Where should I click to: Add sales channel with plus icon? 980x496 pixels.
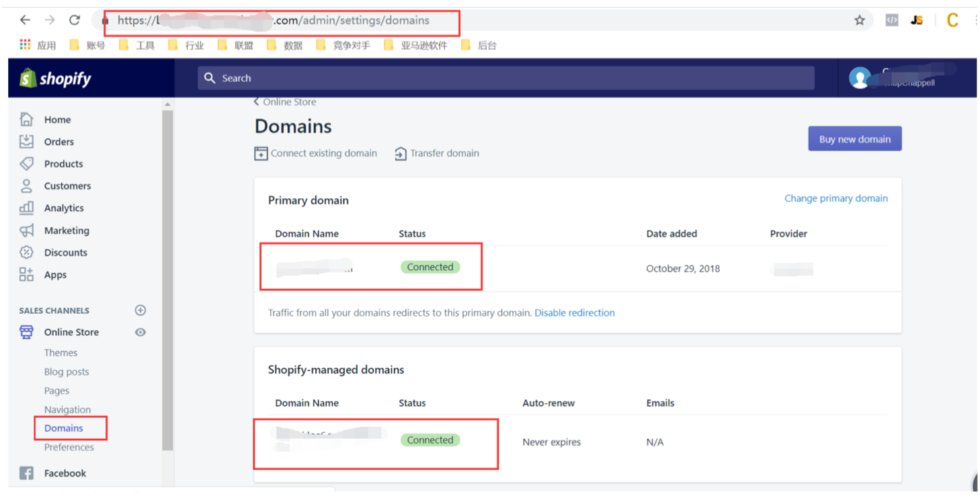[x=140, y=310]
